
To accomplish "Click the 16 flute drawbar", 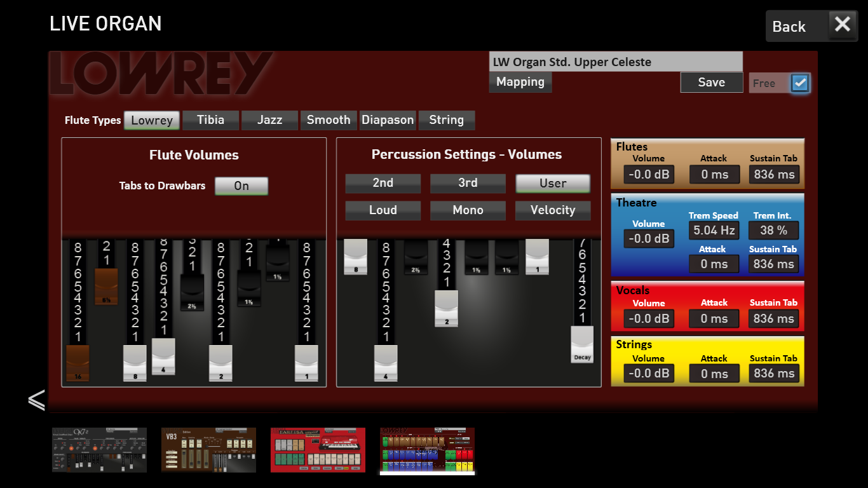I will click(x=78, y=364).
